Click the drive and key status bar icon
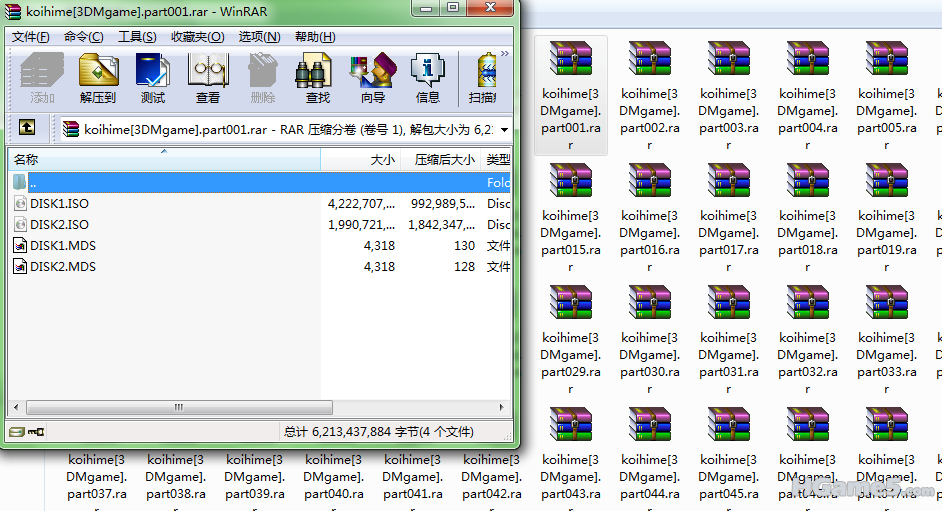Viewport: 942px width, 511px height. (26, 432)
